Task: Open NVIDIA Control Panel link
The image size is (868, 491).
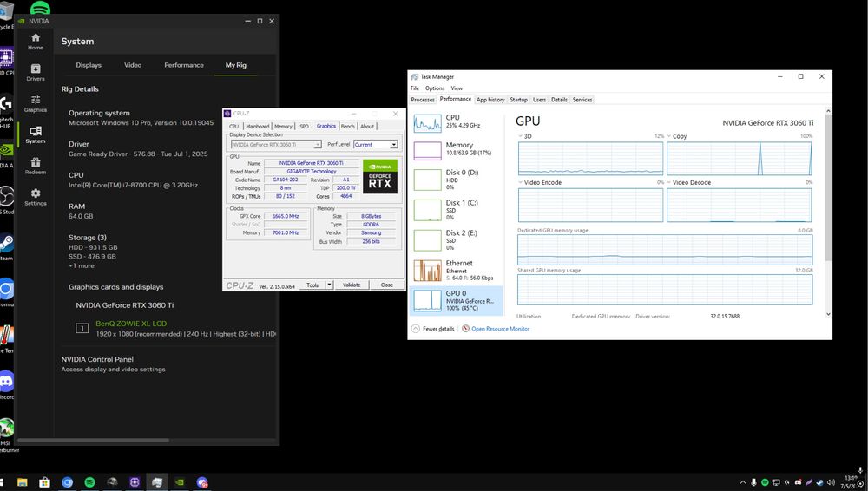Action: point(97,359)
